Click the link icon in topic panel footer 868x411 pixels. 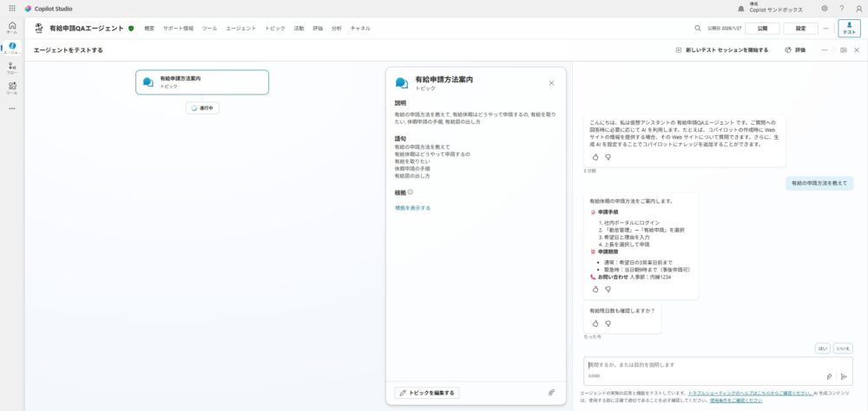551,393
